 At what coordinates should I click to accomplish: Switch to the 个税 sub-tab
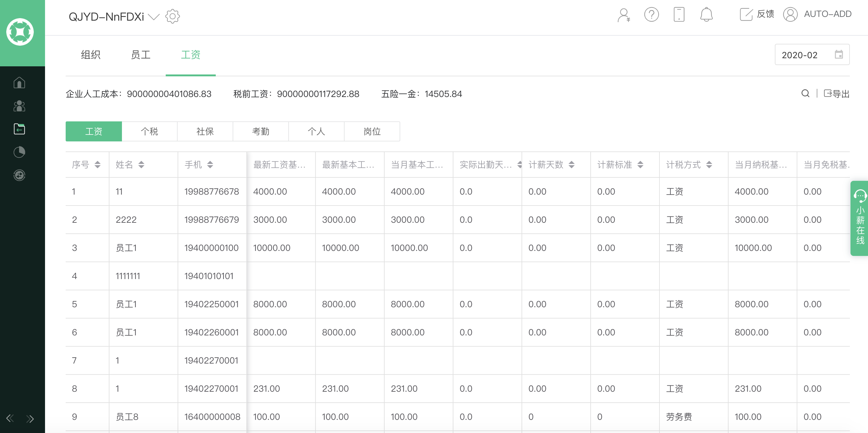[149, 131]
